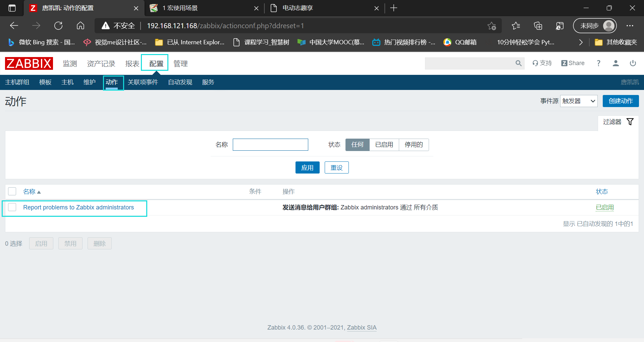This screenshot has height=342, width=644.
Task: Open a new browser tab
Action: pyautogui.click(x=394, y=8)
